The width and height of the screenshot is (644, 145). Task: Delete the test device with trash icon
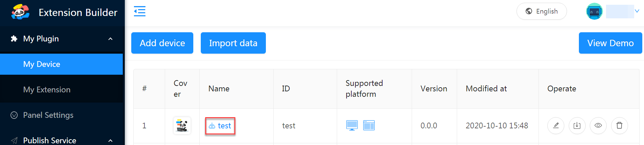point(619,126)
